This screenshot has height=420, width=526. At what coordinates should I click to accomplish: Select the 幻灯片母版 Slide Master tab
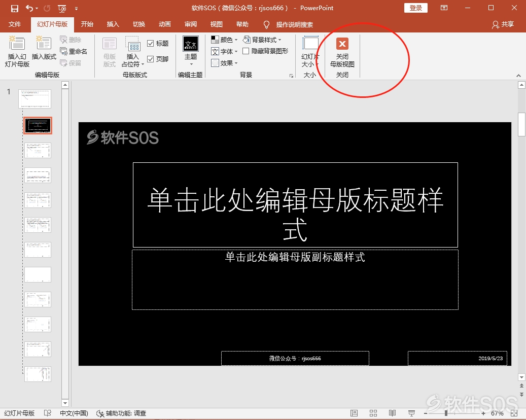(x=52, y=24)
